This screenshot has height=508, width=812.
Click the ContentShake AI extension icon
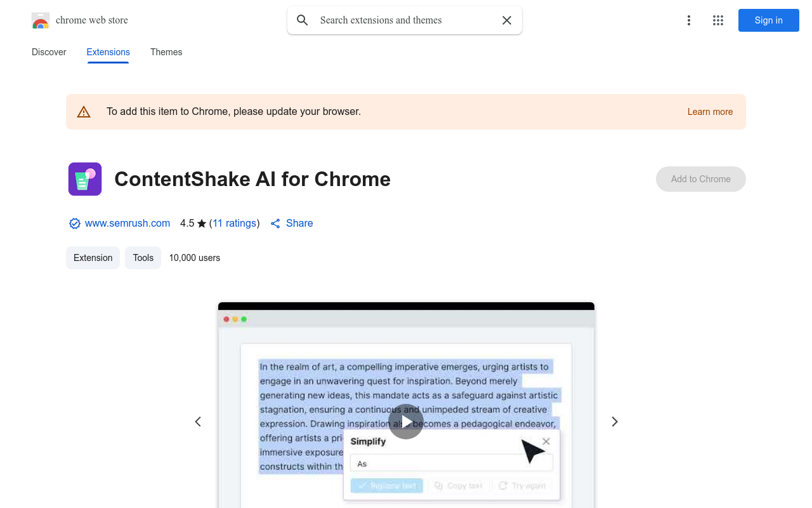coord(85,179)
